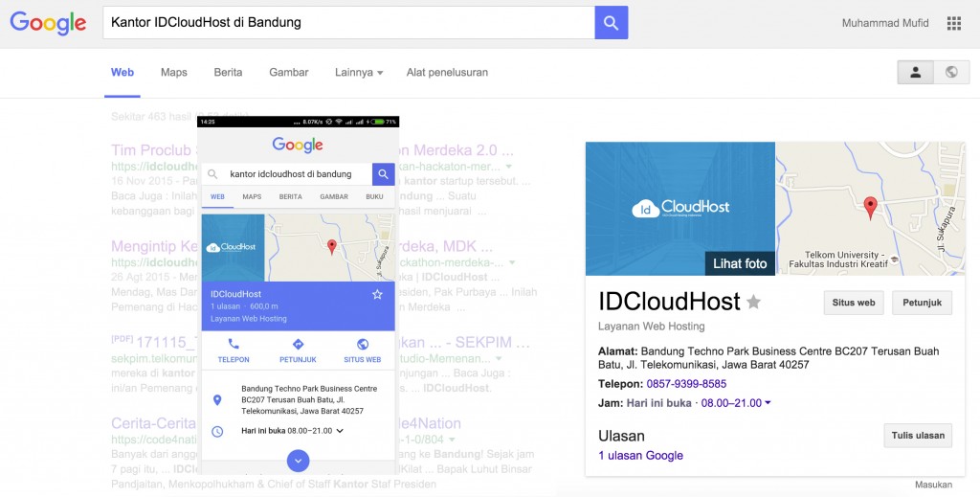Tap the mobile GAMBAR tab
The image size is (980, 497).
(334, 197)
